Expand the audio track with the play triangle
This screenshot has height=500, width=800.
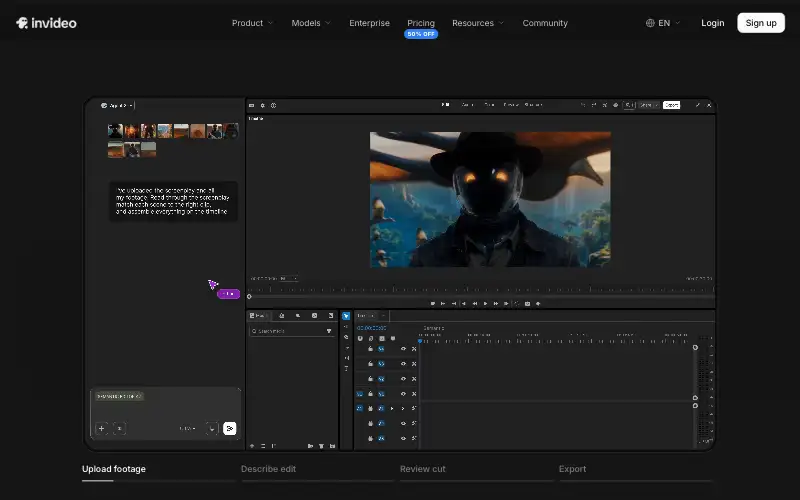click(x=392, y=408)
